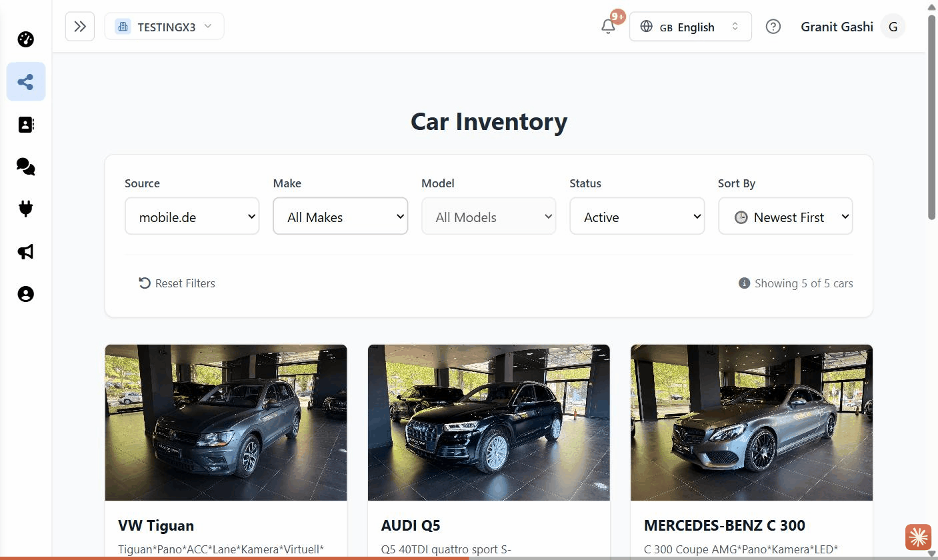Open the Source dropdown showing mobile.de
Screen dimensions: 938x560
click(192, 216)
